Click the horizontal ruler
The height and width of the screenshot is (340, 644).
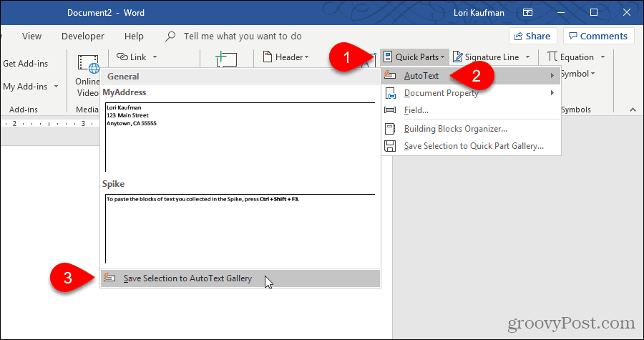coord(50,123)
